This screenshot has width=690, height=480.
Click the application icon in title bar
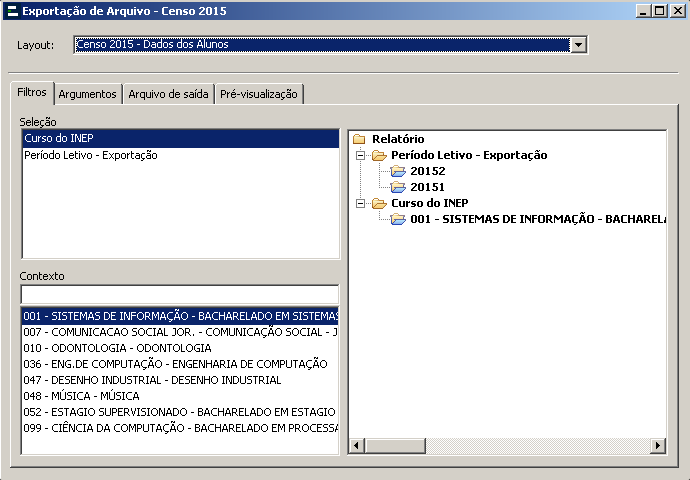point(12,11)
